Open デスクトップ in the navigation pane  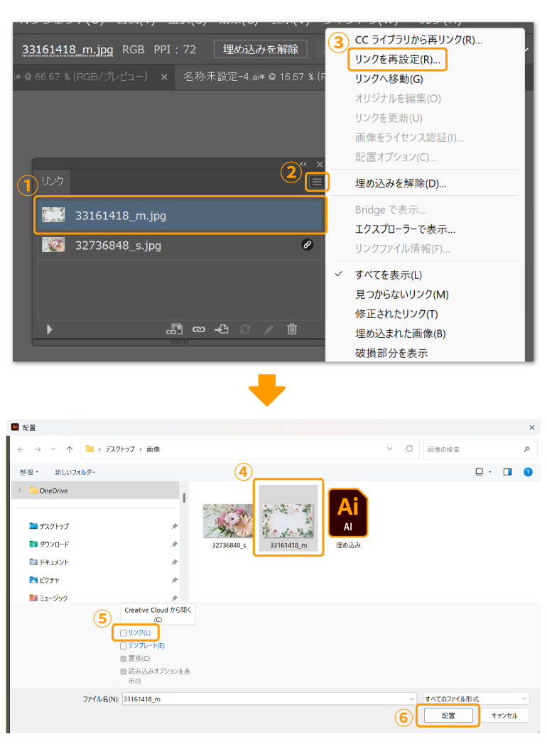pos(54,527)
